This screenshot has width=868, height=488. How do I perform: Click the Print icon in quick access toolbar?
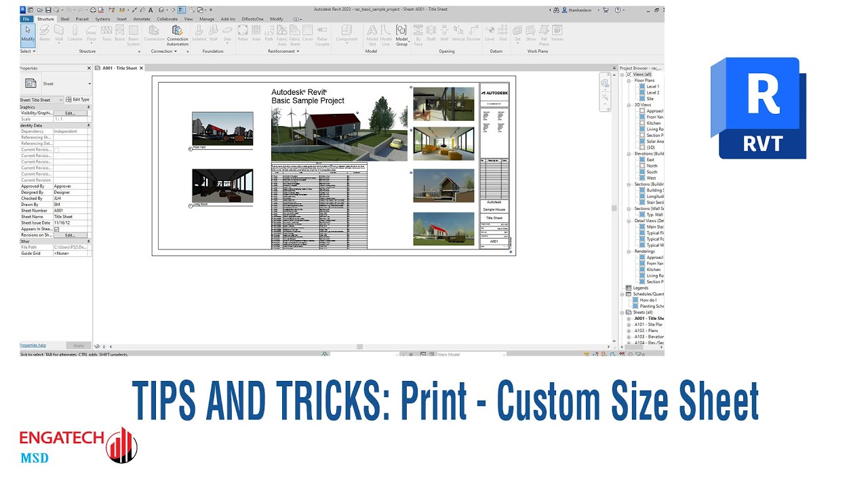click(x=92, y=11)
